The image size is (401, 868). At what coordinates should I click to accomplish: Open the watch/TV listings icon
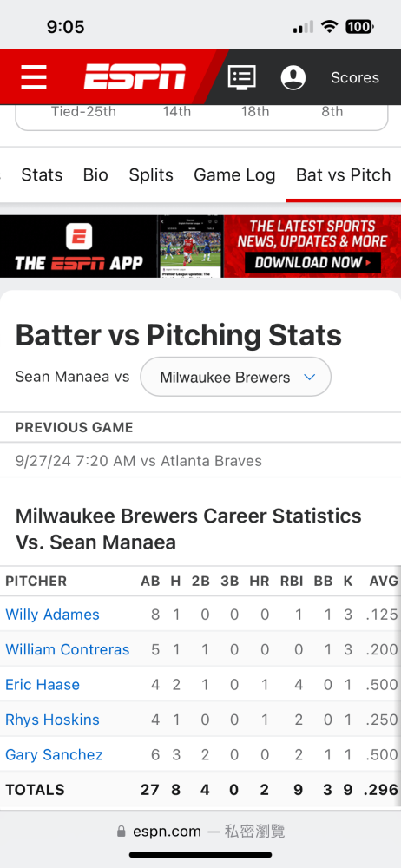242,77
